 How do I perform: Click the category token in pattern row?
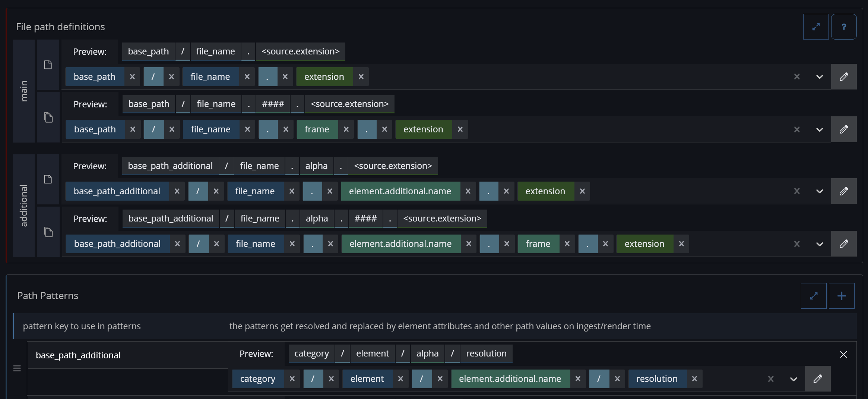(257, 379)
